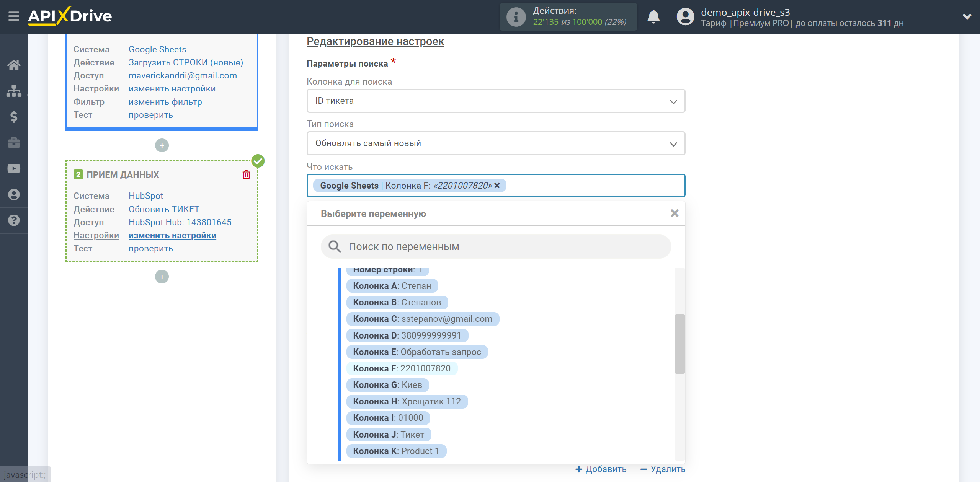Image resolution: width=980 pixels, height=482 pixels.
Task: Open the Google Sheets system link
Action: [x=157, y=49]
